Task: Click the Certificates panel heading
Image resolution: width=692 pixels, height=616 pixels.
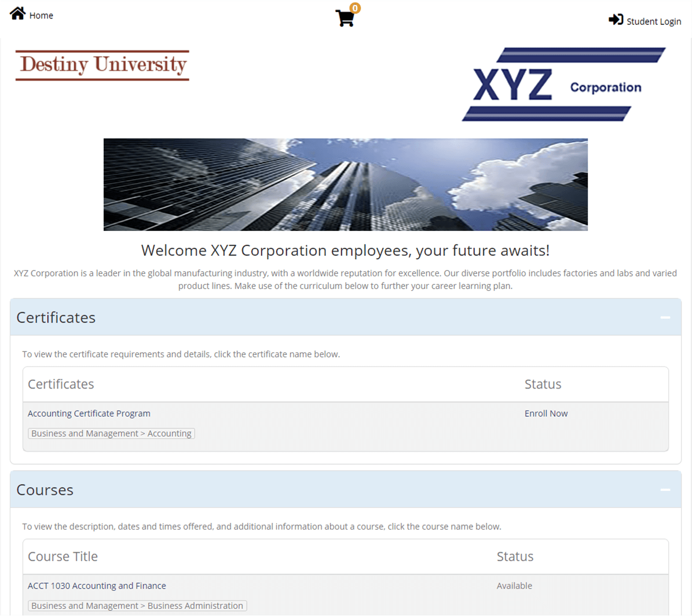Action: [x=56, y=317]
